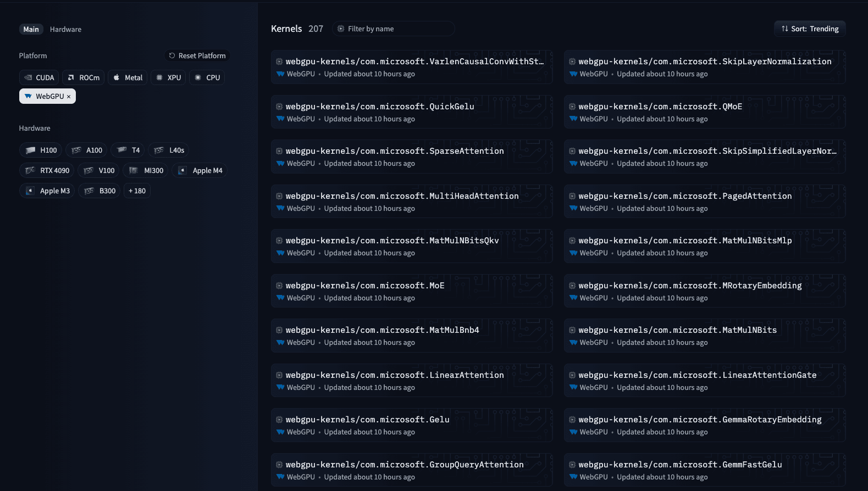
Task: Click the Reset Platform button
Action: [x=197, y=55]
